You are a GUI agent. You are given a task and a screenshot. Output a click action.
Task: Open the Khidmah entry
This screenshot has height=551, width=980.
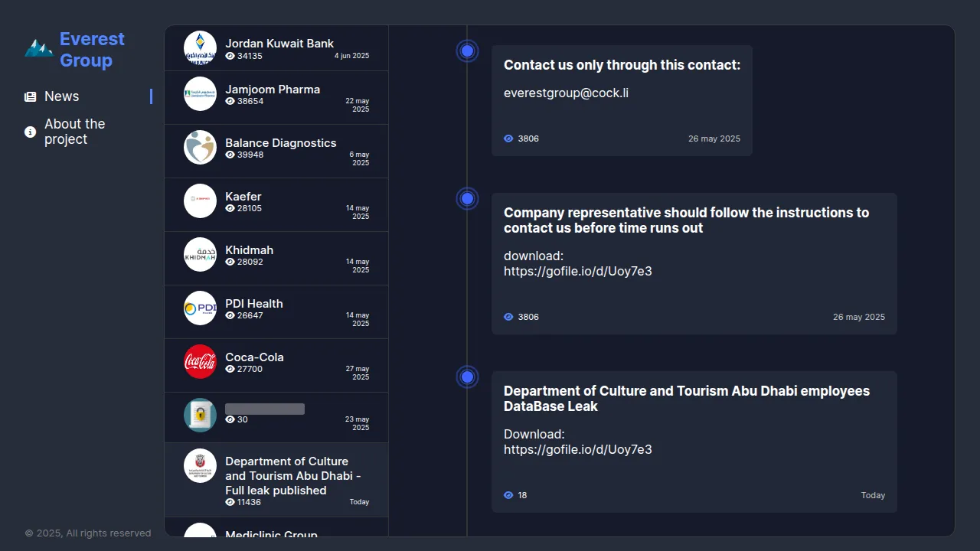tap(249, 250)
